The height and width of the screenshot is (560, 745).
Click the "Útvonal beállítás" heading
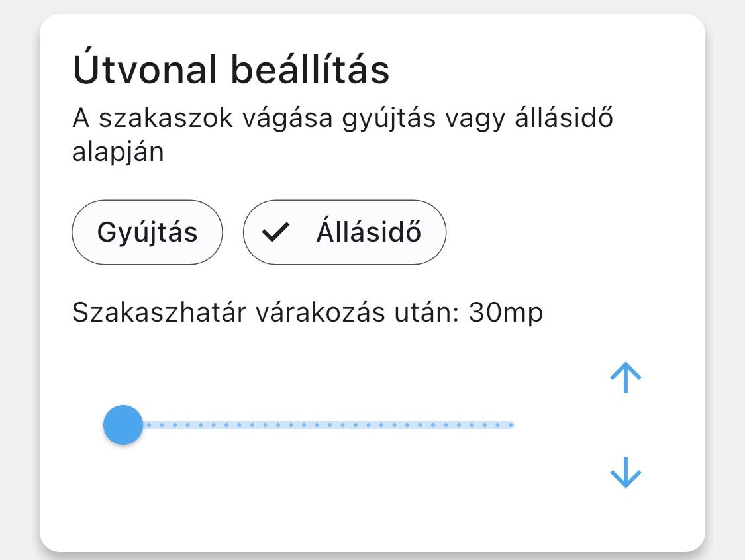230,70
